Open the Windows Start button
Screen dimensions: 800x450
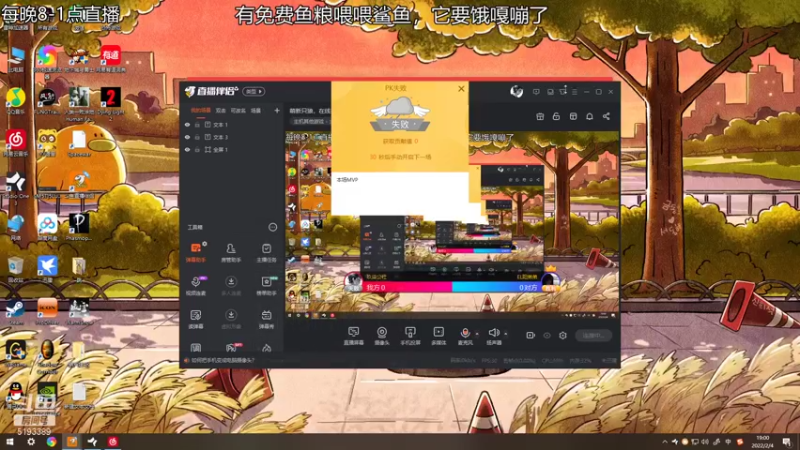point(10,441)
